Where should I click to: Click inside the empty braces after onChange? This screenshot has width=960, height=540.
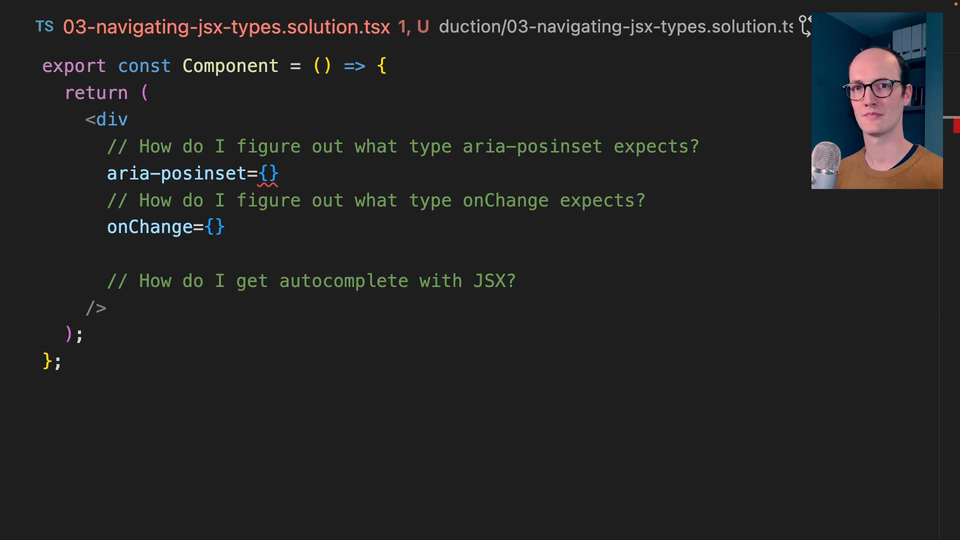point(215,228)
